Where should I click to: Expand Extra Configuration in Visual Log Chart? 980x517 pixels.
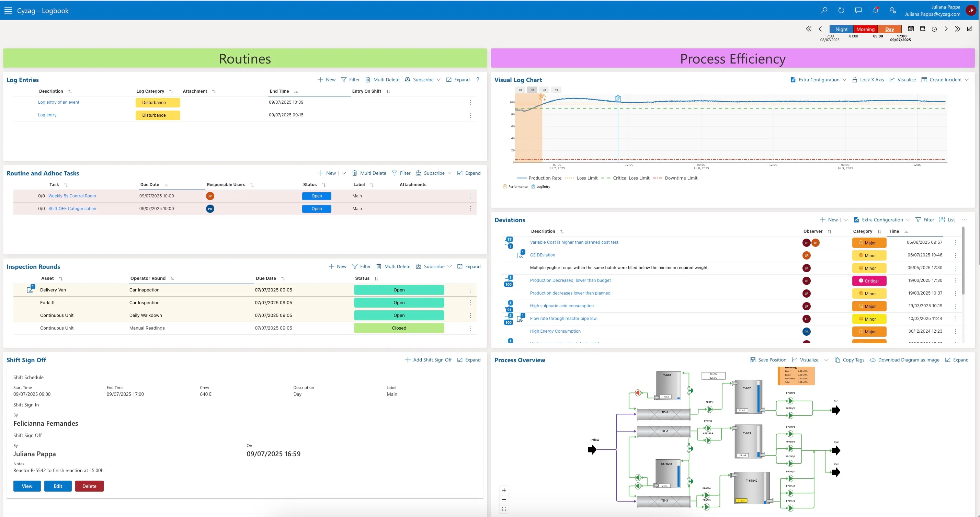844,80
